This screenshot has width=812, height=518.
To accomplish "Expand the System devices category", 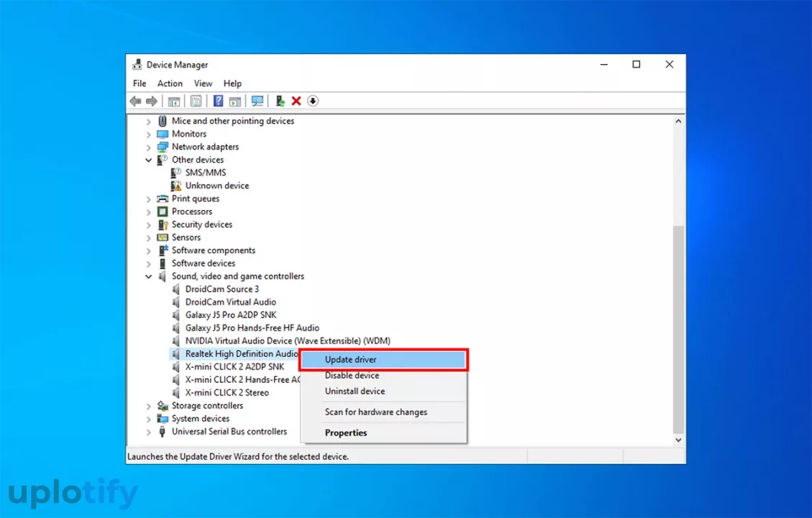I will pyautogui.click(x=149, y=419).
